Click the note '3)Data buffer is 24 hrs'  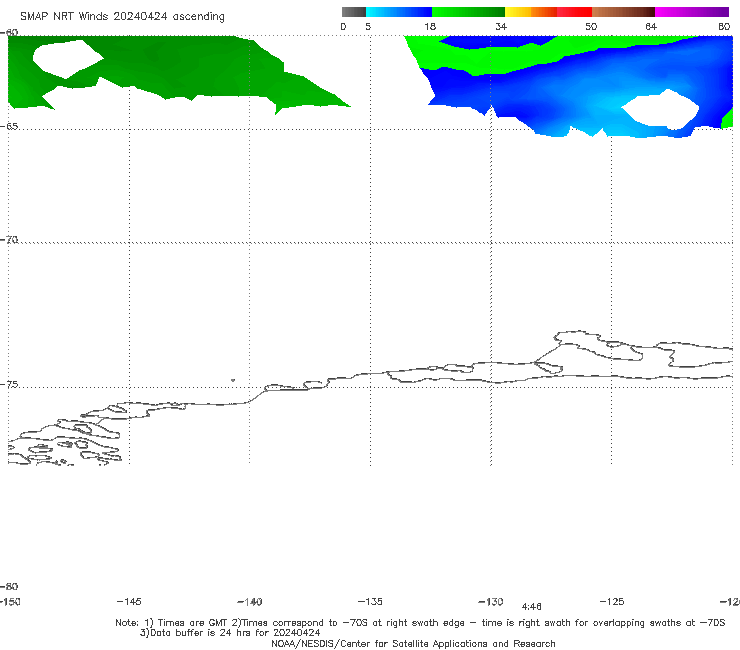click(x=230, y=633)
